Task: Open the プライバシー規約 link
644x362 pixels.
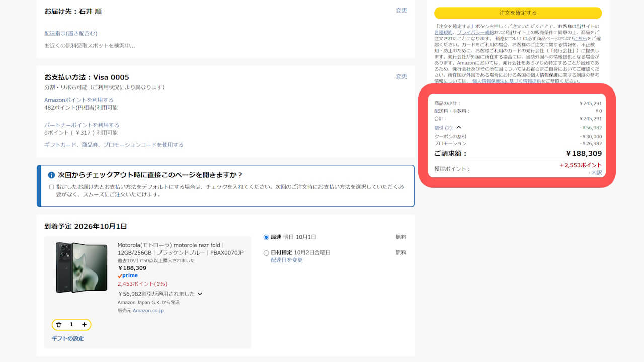Action: (x=475, y=32)
